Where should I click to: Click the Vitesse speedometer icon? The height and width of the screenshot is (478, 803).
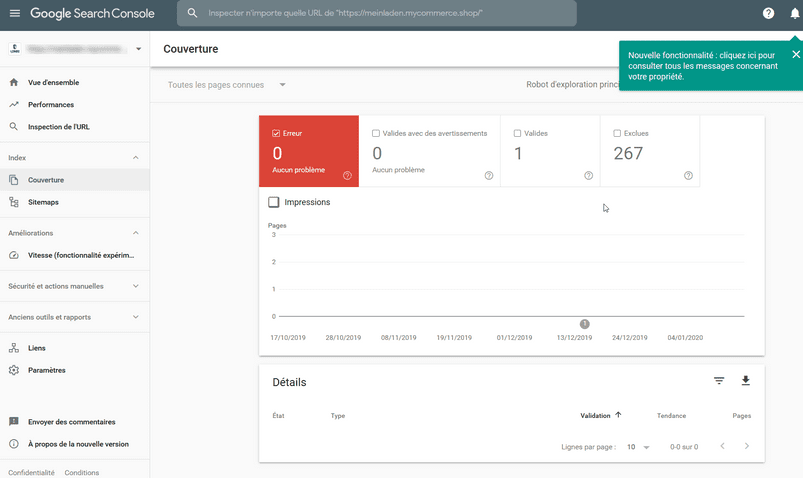point(14,255)
